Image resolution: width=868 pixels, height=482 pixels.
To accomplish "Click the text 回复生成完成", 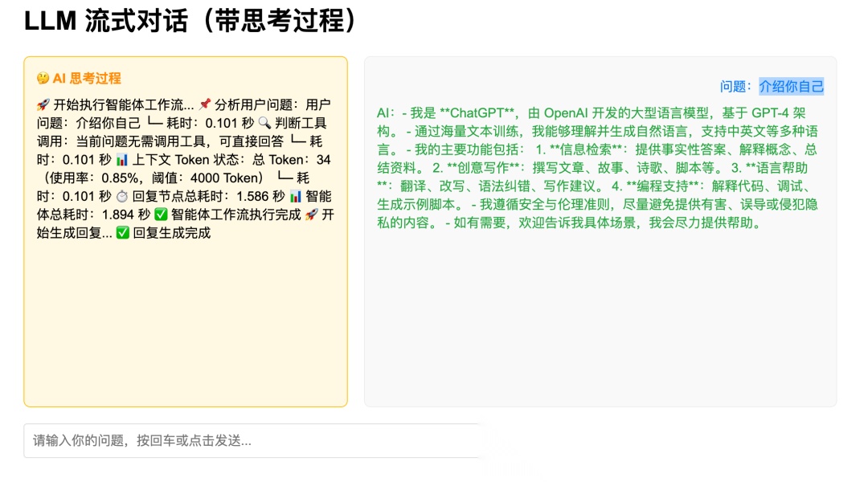I will [x=172, y=233].
